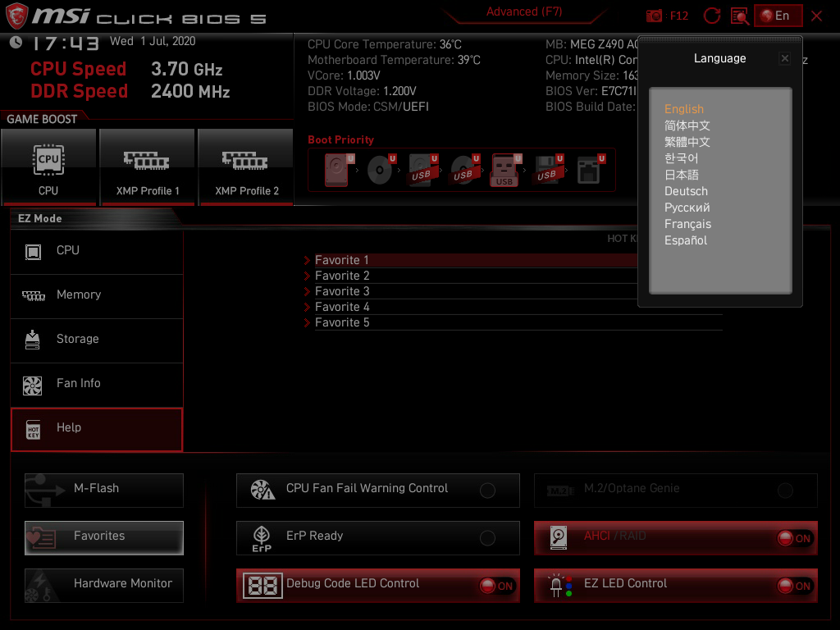This screenshot has width=840, height=630.
Task: Open the search magnifier icon
Action: click(x=740, y=16)
